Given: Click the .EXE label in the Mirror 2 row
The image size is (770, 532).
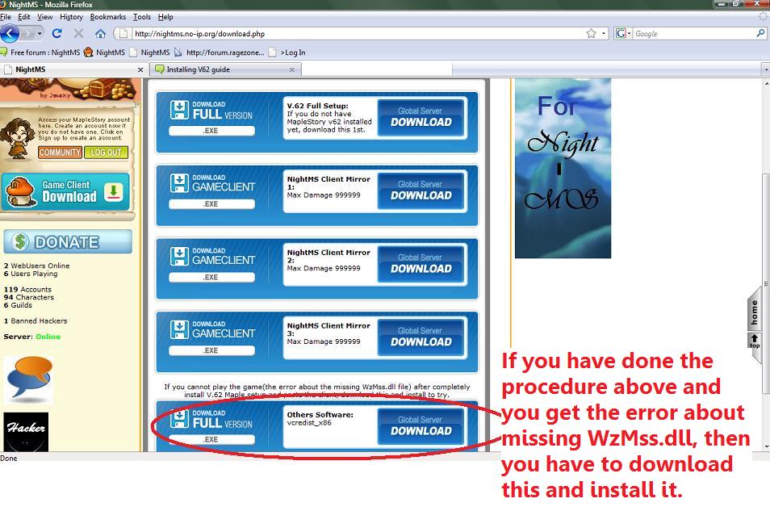Looking at the screenshot, I should 211,277.
